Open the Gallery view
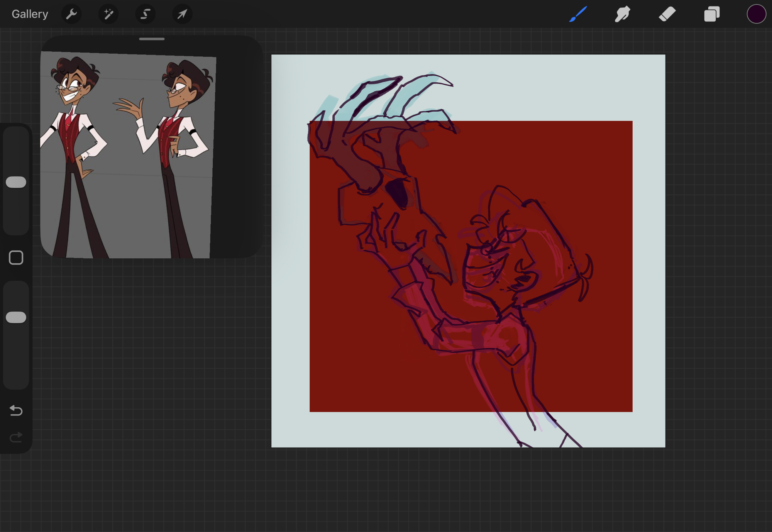 tap(30, 14)
